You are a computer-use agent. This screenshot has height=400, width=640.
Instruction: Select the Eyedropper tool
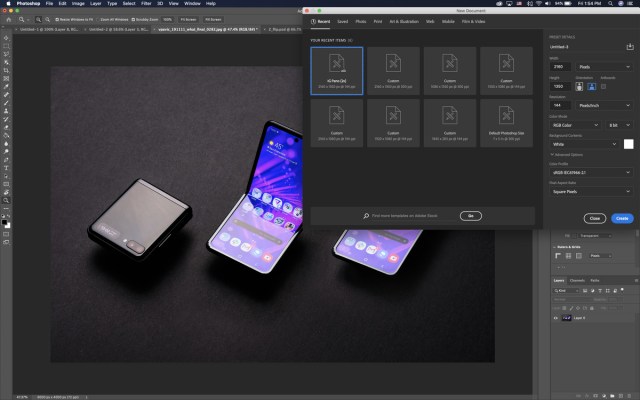tap(6, 87)
